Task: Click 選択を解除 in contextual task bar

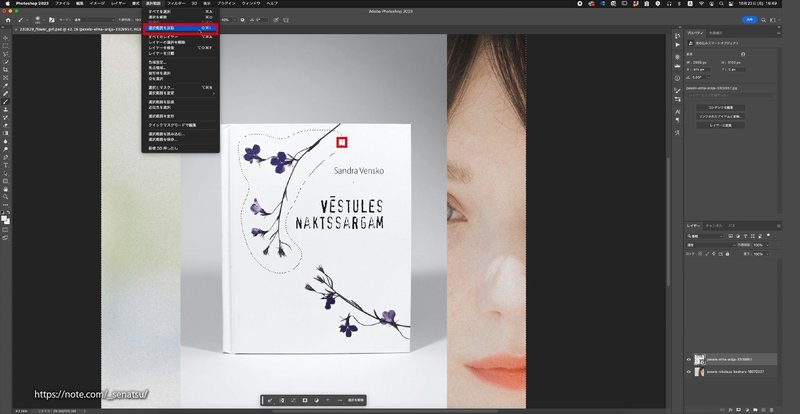Action: pos(355,401)
